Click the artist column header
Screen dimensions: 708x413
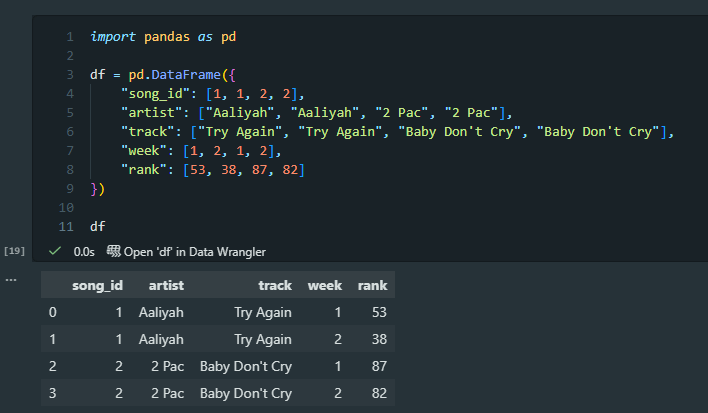166,286
